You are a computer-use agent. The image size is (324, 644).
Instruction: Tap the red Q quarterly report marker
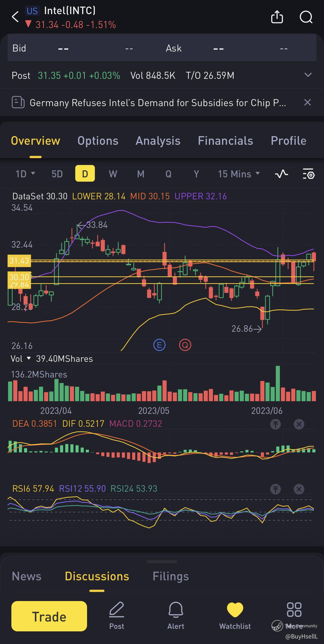point(185,345)
